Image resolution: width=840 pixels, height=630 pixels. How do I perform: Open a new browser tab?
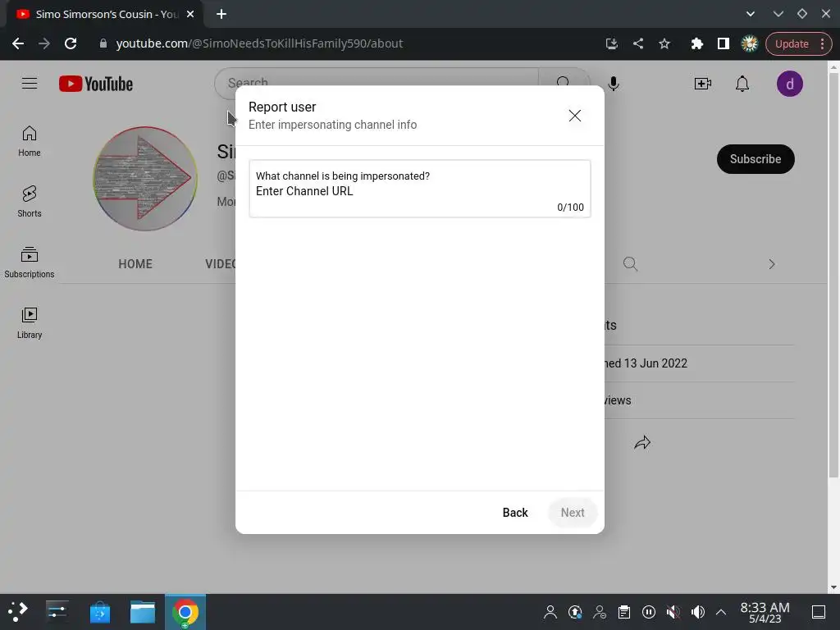click(x=221, y=15)
